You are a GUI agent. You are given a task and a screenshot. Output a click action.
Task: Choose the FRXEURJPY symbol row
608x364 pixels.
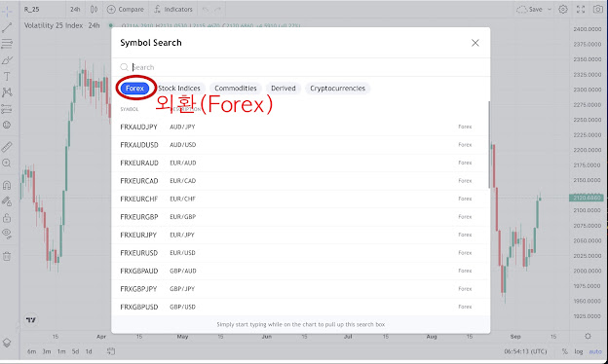click(x=299, y=236)
